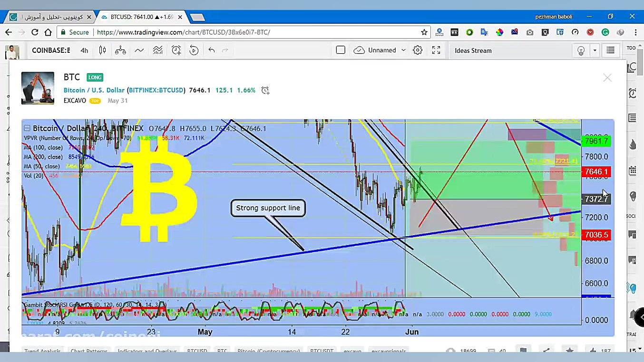Collapse the Bitcoin/Dollar chart legend
The width and height of the screenshot is (644, 362).
pyautogui.click(x=27, y=128)
